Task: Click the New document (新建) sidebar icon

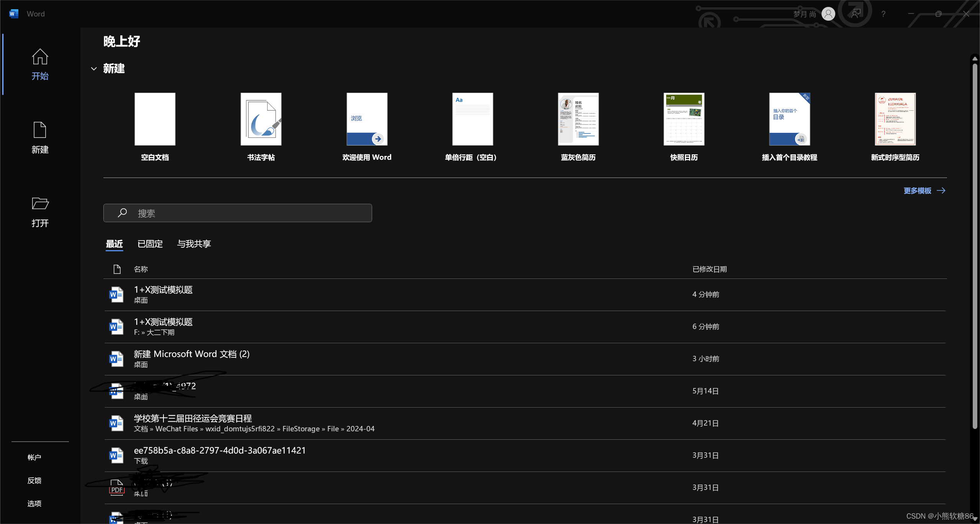Action: 40,130
